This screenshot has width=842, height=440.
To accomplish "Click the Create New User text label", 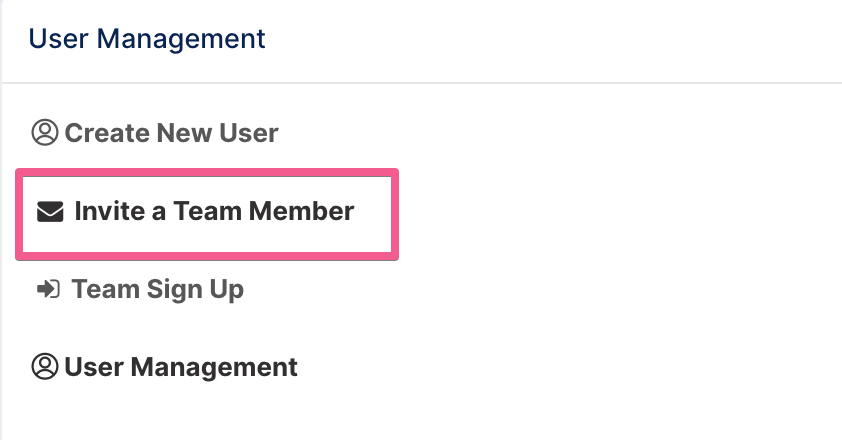I will 171,133.
